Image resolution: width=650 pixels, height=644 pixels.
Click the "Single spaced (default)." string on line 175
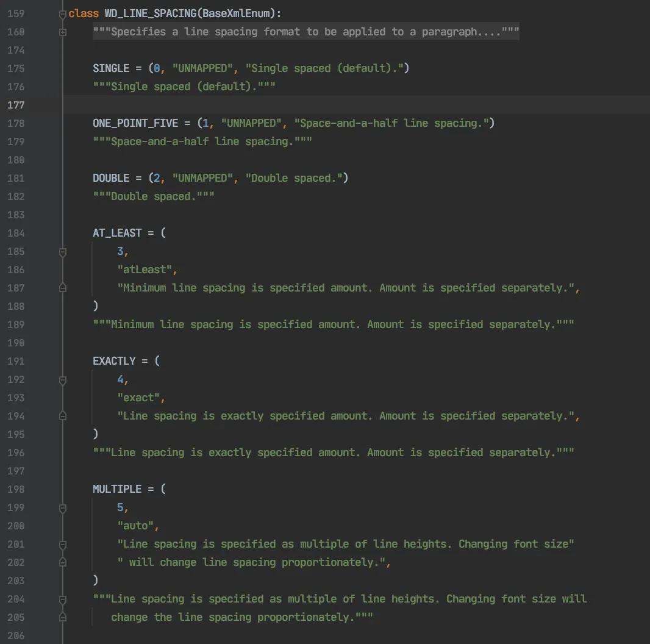324,68
